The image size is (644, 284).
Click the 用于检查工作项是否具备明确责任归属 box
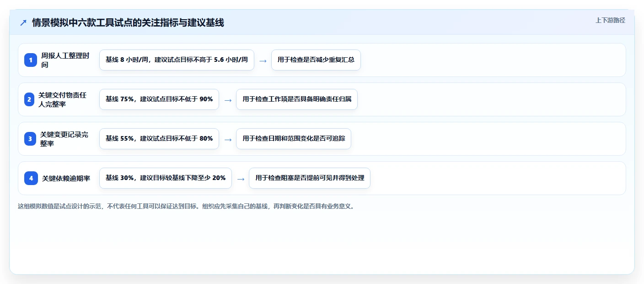click(297, 99)
